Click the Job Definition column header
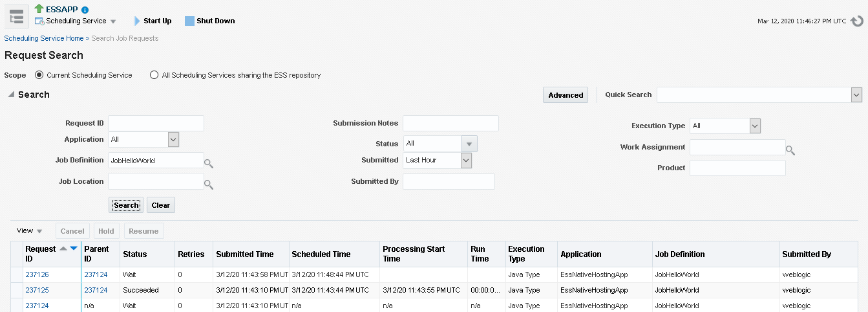 click(x=715, y=254)
